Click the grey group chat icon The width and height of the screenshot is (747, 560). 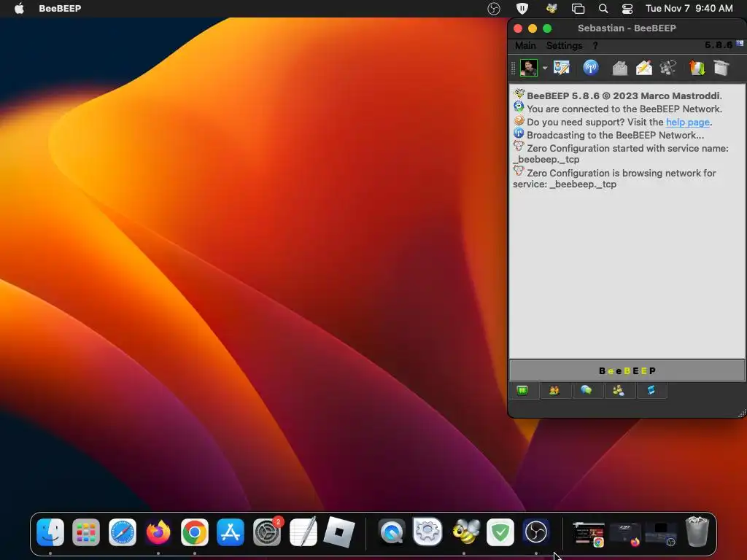668,68
